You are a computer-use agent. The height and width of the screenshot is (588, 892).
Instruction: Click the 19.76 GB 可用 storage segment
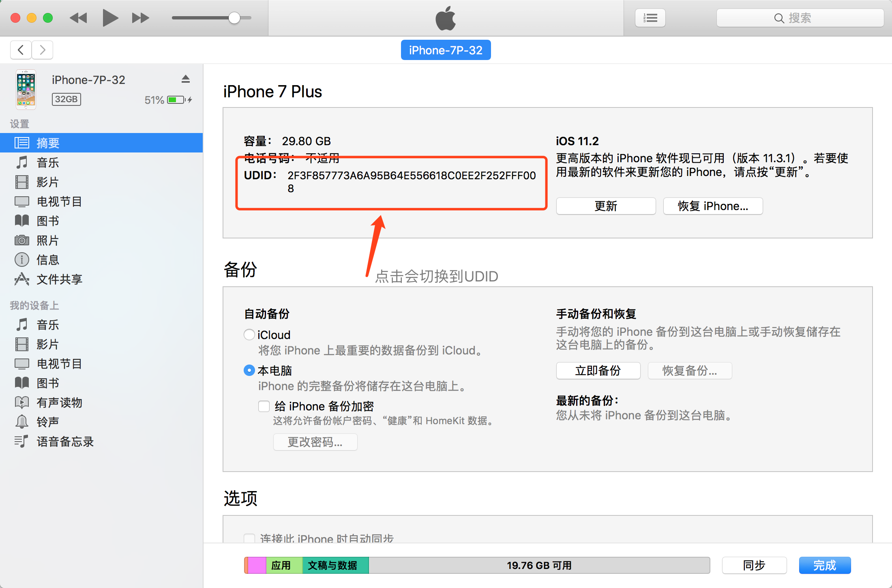point(539,565)
